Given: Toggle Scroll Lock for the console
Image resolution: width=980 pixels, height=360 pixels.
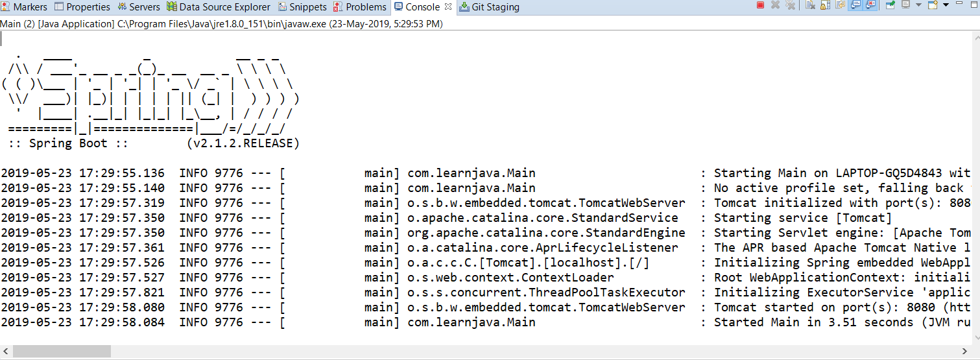Looking at the screenshot, I should click(x=826, y=5).
